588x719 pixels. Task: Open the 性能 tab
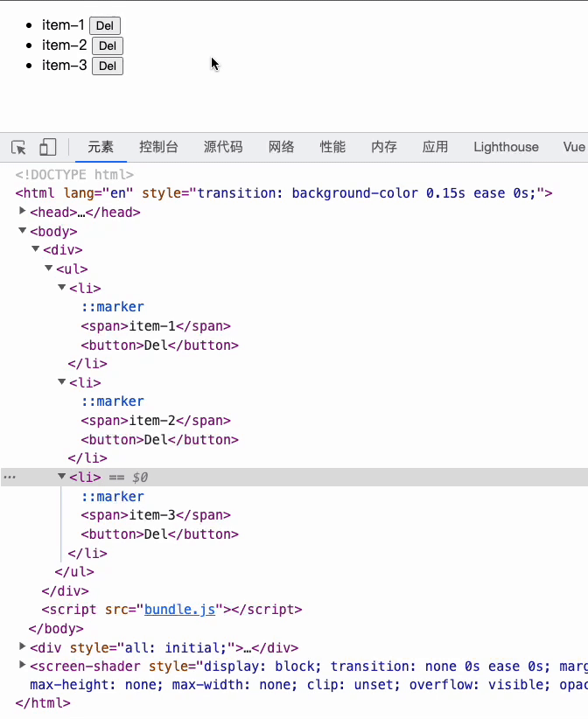[x=332, y=147]
